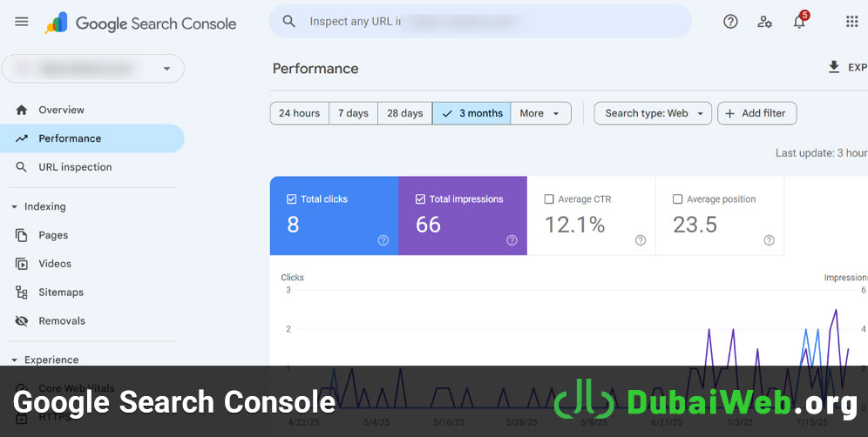Open help icon on Average position card

(x=769, y=240)
